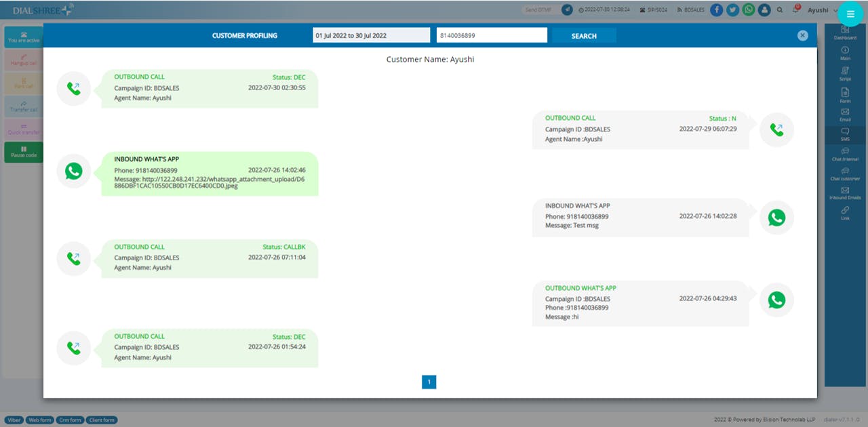Click the BDSALES campaign indicator in top bar
Screen dimensions: 868x427
click(691, 10)
